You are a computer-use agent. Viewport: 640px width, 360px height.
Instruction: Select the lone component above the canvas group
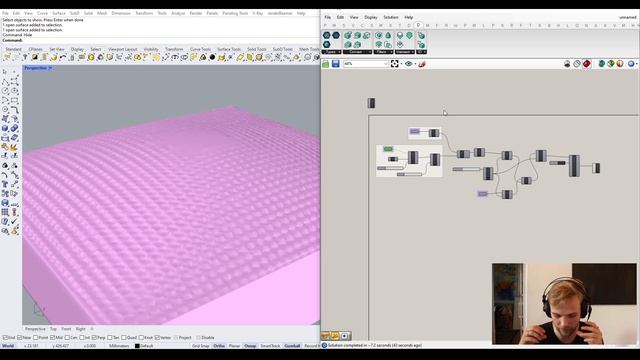click(371, 103)
